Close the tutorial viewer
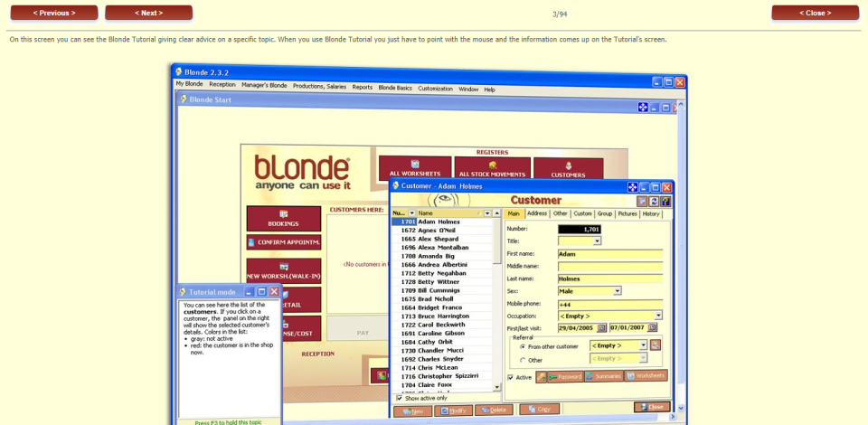 point(816,13)
